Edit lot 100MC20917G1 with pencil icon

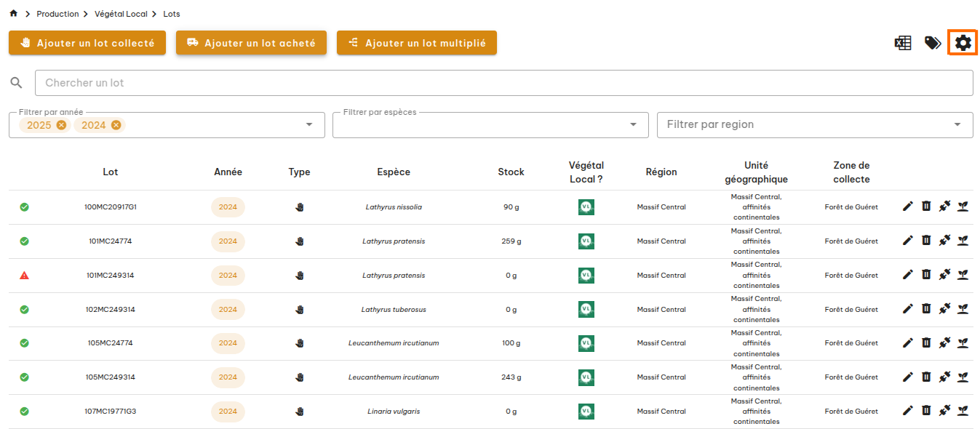[x=907, y=207]
